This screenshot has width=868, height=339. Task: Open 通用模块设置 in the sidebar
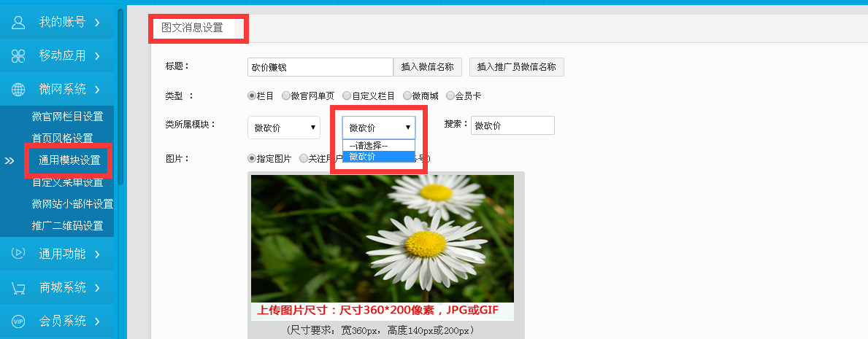tap(69, 160)
